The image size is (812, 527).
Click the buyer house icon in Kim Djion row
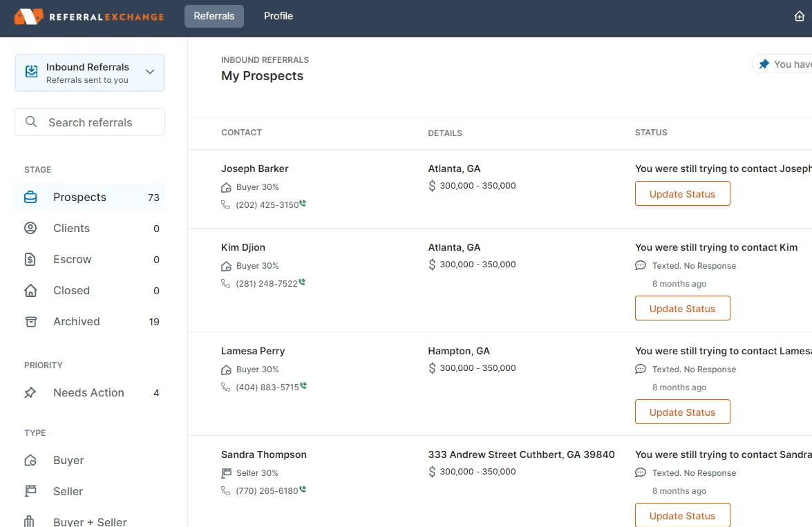(226, 266)
